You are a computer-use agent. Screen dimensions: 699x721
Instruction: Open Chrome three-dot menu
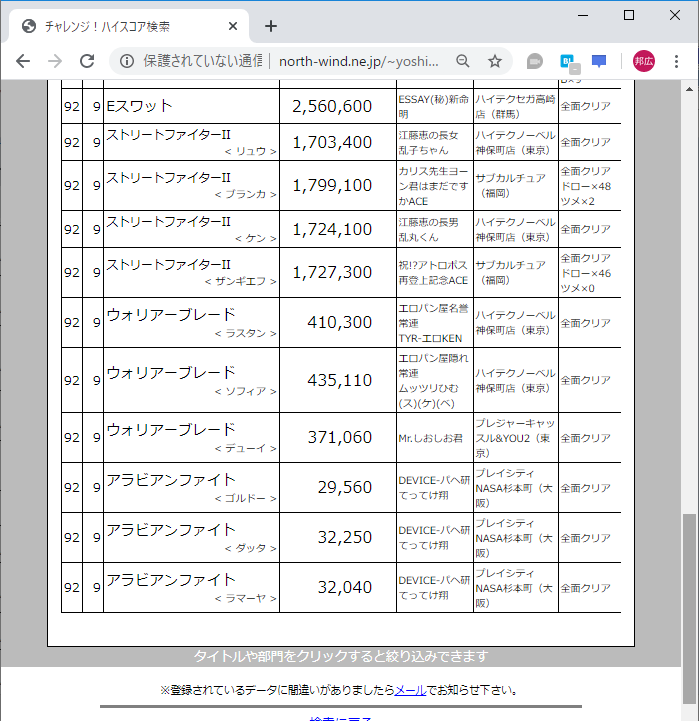pyautogui.click(x=676, y=61)
